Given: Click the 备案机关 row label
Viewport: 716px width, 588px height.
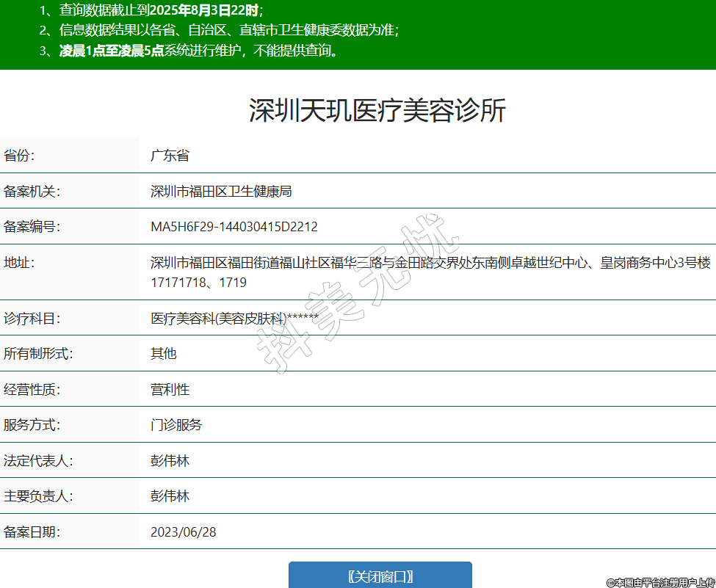Looking at the screenshot, I should point(32,192).
